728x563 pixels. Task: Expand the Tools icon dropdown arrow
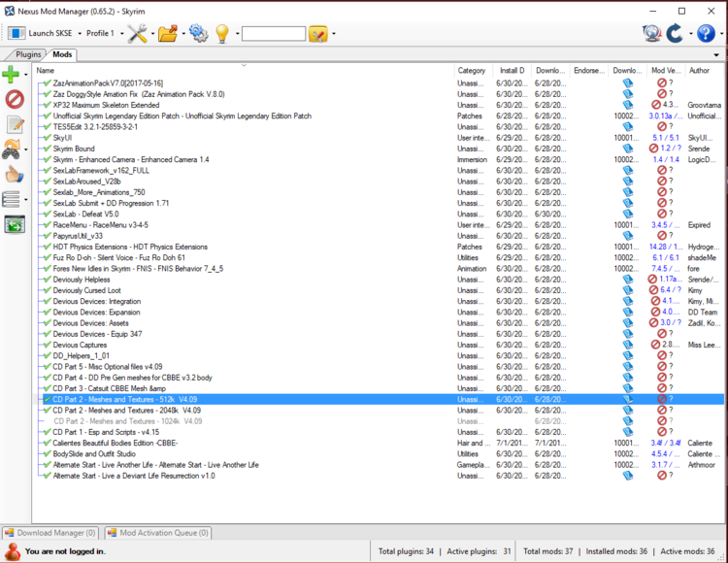point(152,33)
